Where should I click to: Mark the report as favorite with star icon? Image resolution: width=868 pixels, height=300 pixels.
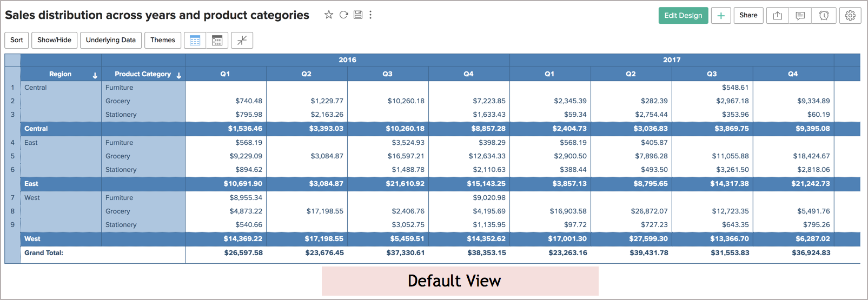pyautogui.click(x=328, y=15)
